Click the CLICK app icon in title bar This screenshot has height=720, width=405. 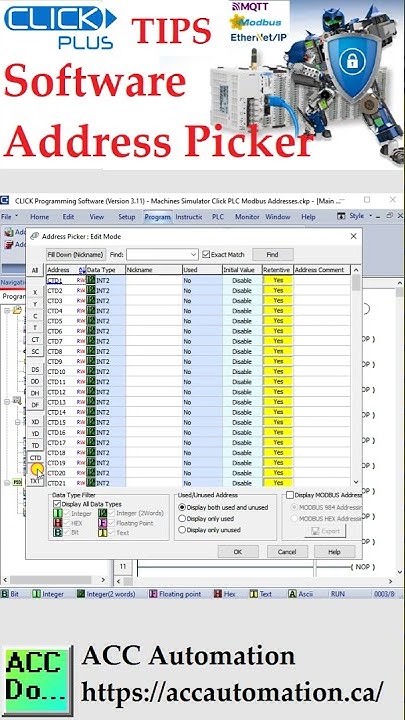click(x=5, y=200)
